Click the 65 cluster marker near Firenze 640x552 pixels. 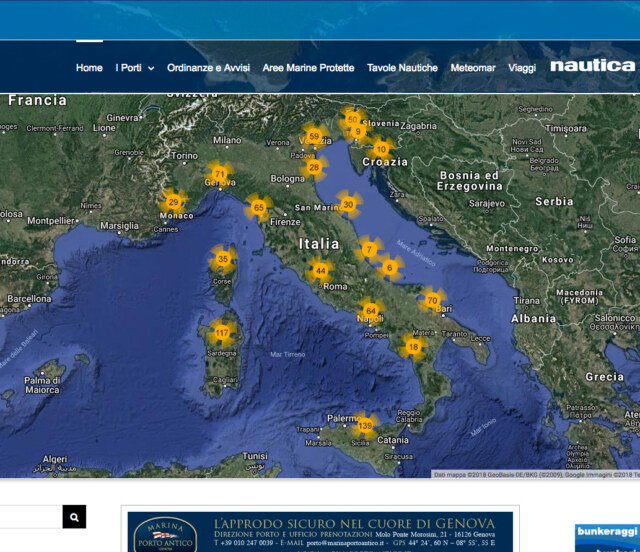pyautogui.click(x=259, y=208)
